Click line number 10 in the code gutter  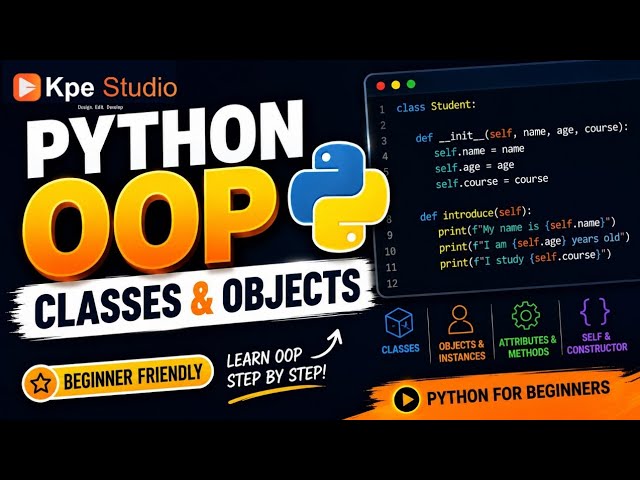[390, 251]
